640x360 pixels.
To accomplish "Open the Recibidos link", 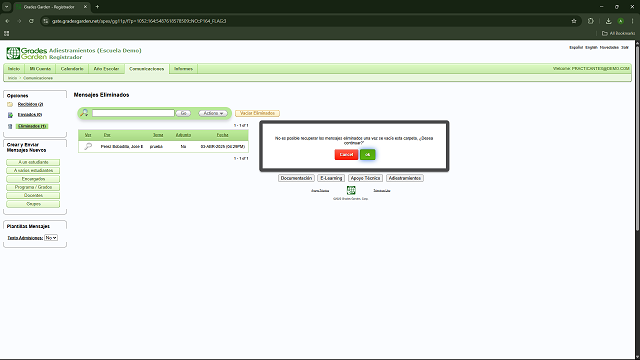I will tap(30, 104).
